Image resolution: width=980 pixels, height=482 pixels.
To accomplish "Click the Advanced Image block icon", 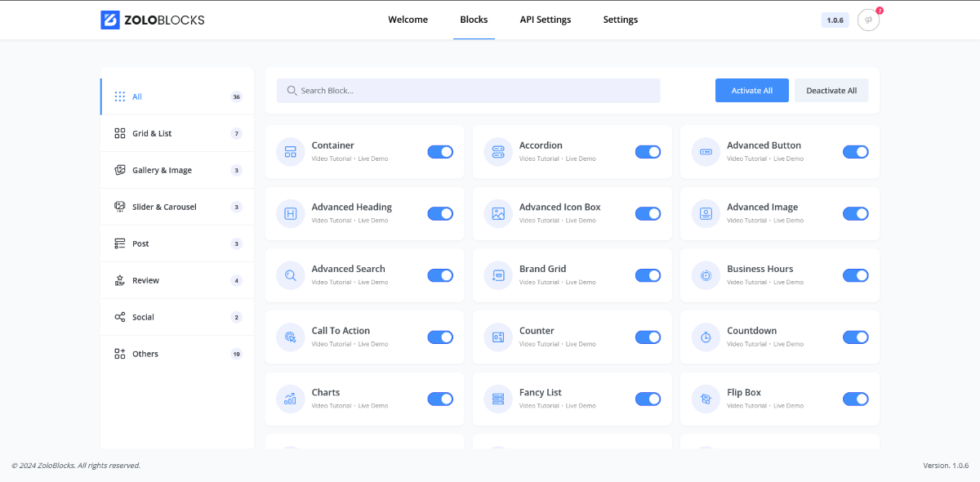I will [706, 214].
